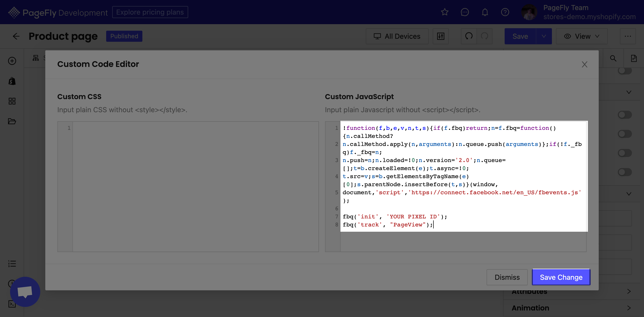Close the Custom Code Editor dialog

coord(584,64)
